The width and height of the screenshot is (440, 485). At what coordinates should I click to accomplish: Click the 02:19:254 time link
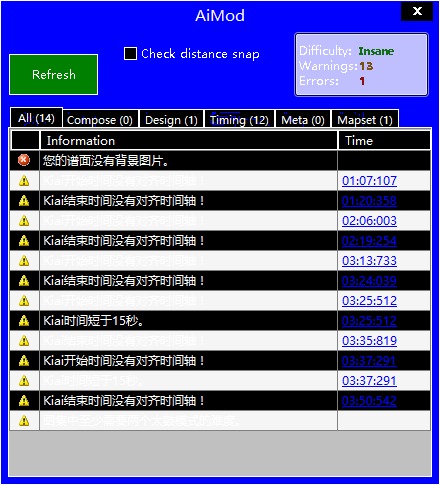pos(369,241)
